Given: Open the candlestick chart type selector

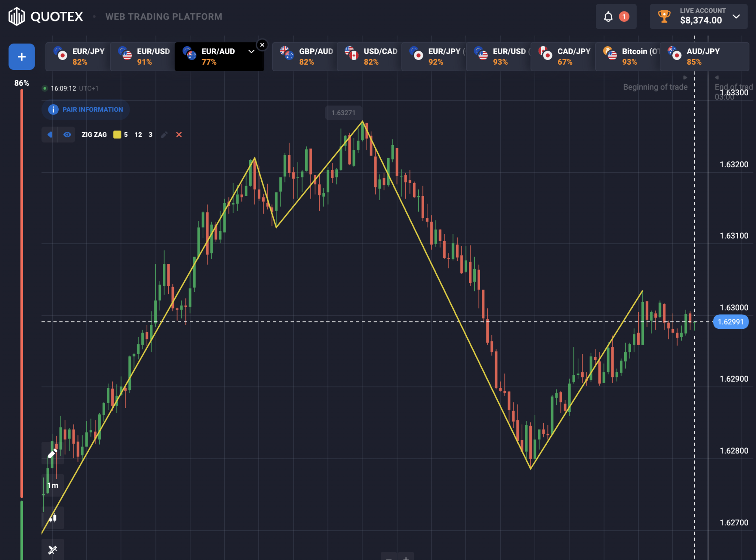Looking at the screenshot, I should click(x=52, y=518).
